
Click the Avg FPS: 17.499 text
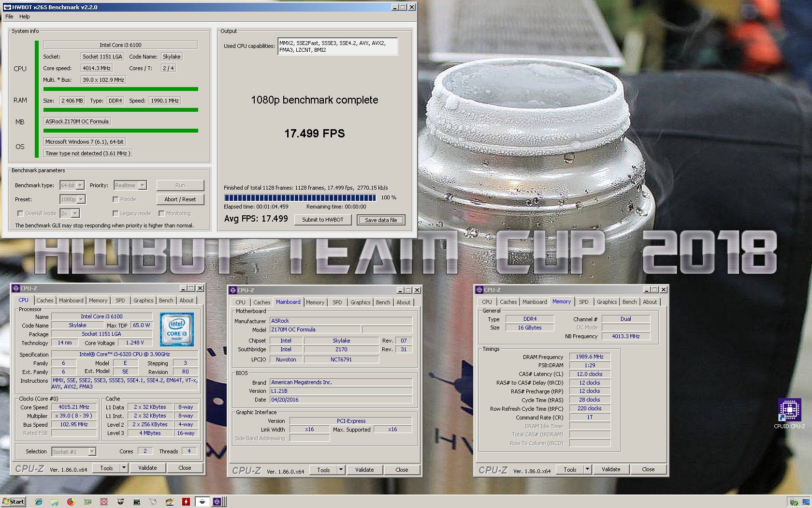pyautogui.click(x=256, y=219)
